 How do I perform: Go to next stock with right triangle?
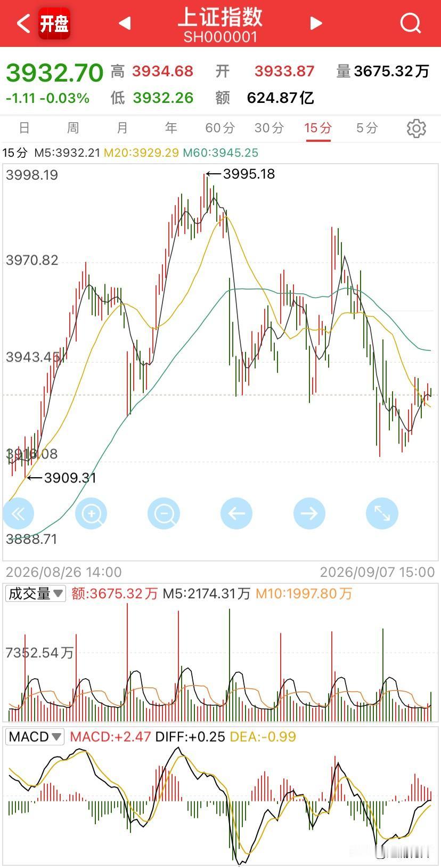316,23
